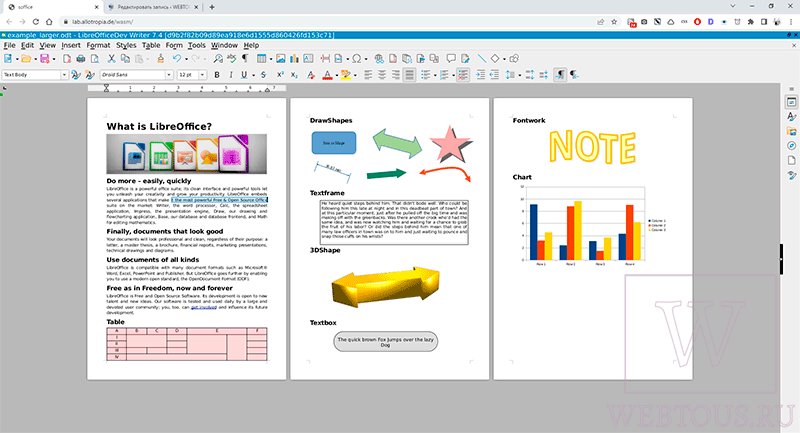
Task: Open the sidebar Gallery deck
Action: (791, 132)
